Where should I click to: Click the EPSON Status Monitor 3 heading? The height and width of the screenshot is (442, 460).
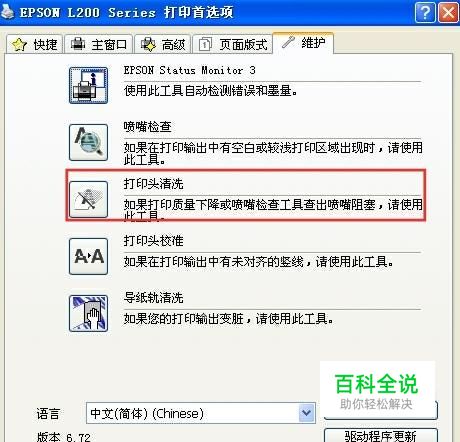click(x=189, y=70)
